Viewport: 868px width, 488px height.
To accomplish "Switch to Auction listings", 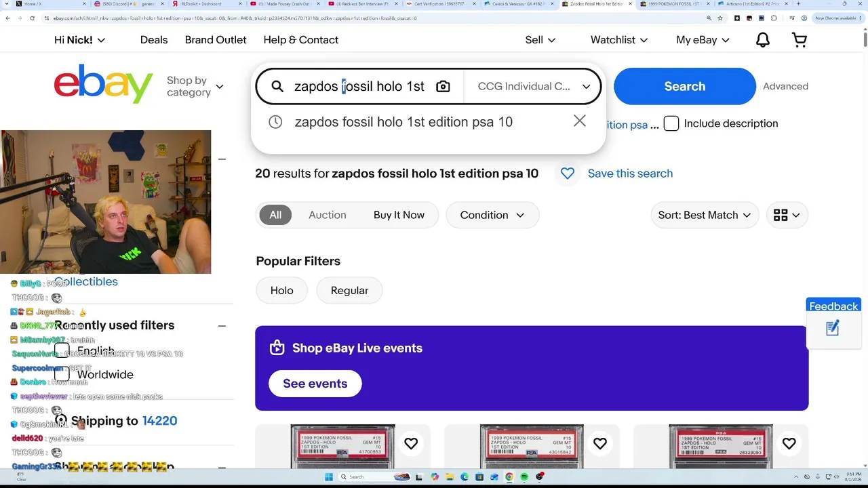I will pos(328,215).
